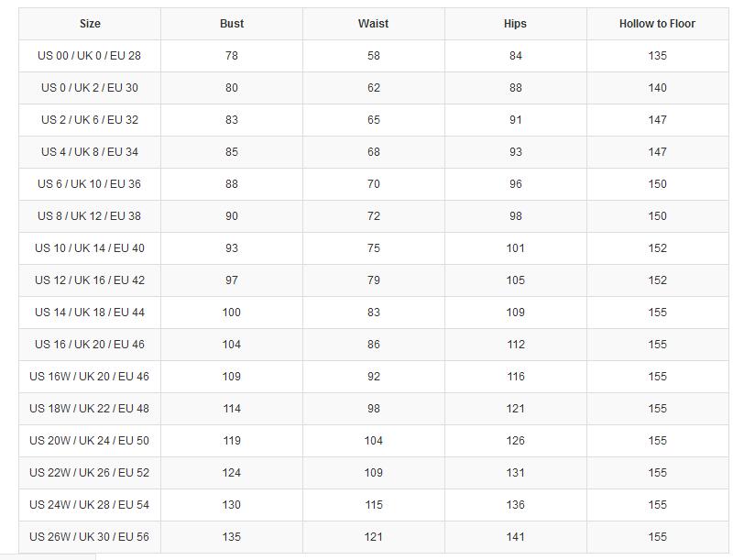Select bust value 97 in the US 12 row

pyautogui.click(x=232, y=280)
